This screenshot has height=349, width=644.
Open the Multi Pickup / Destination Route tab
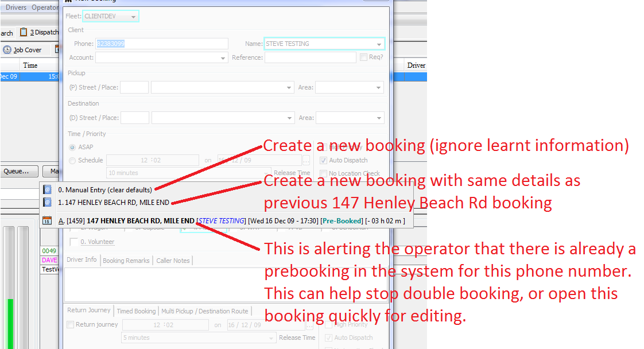[204, 311]
